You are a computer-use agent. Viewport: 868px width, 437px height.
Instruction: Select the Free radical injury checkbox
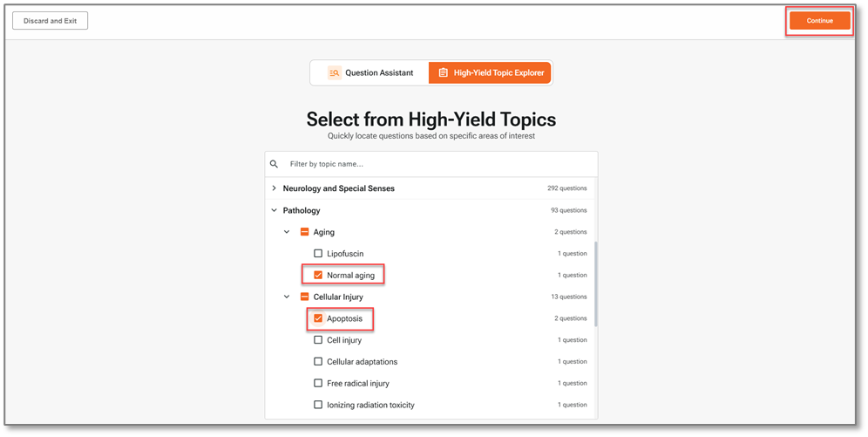[x=318, y=383]
